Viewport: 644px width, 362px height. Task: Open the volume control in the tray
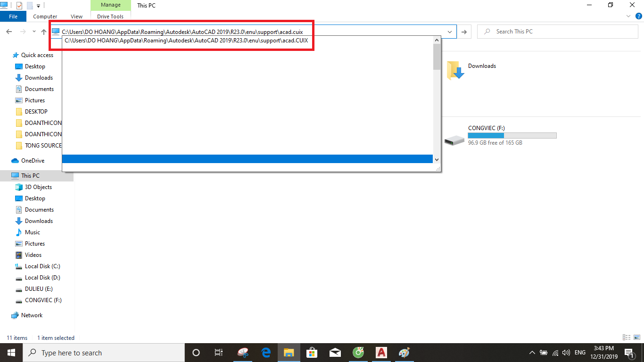pyautogui.click(x=566, y=353)
